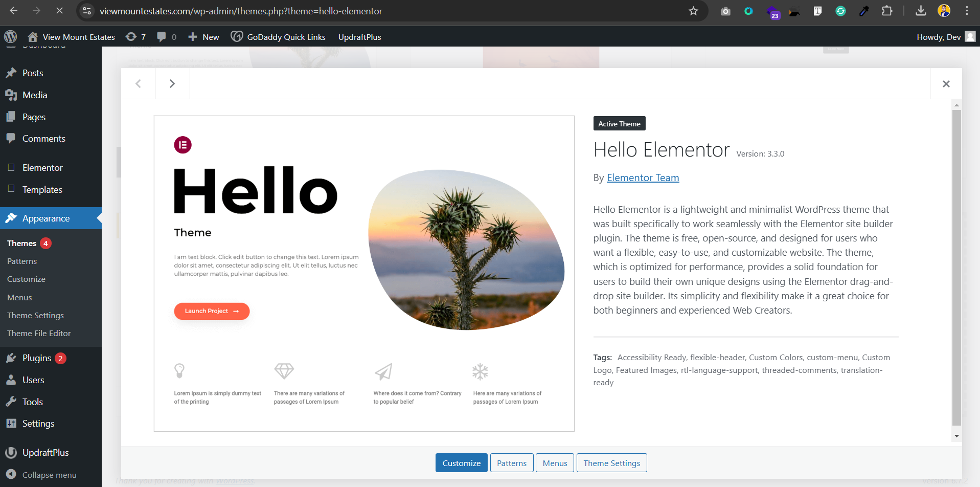Open Pages menu in sidebar

click(x=34, y=117)
